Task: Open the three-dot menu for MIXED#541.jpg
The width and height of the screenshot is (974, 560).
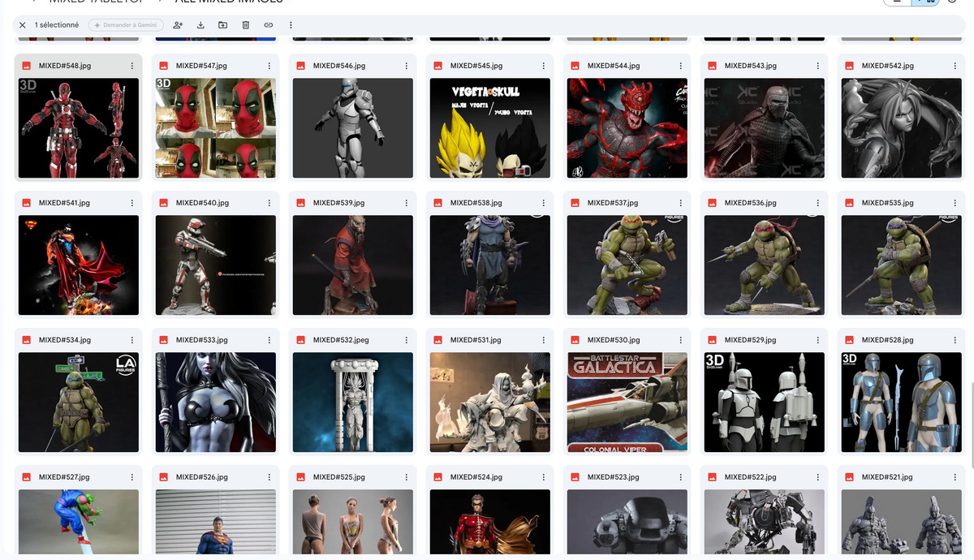Action: 132,203
